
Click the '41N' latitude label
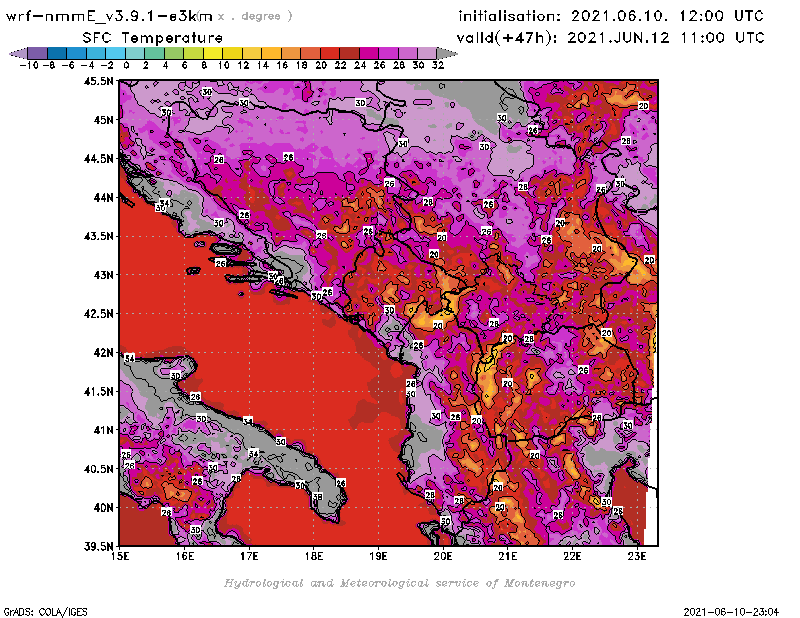coord(103,430)
